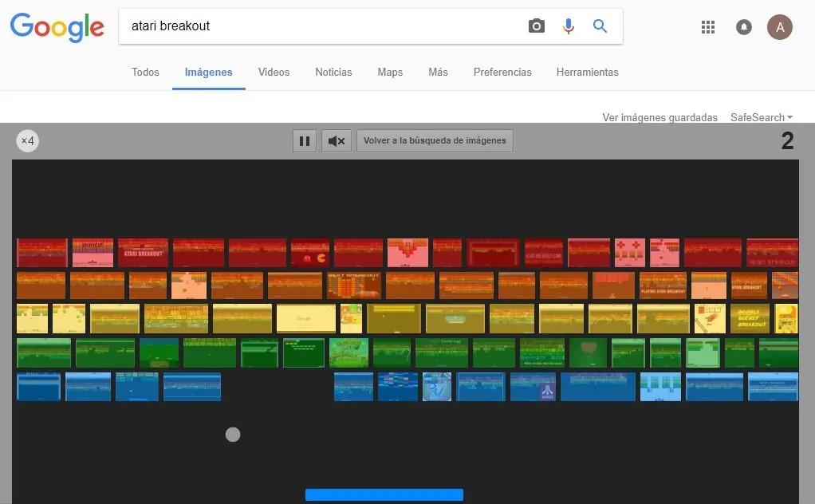This screenshot has width=815, height=504.
Task: Toggle the game sound mute button
Action: [x=337, y=141]
